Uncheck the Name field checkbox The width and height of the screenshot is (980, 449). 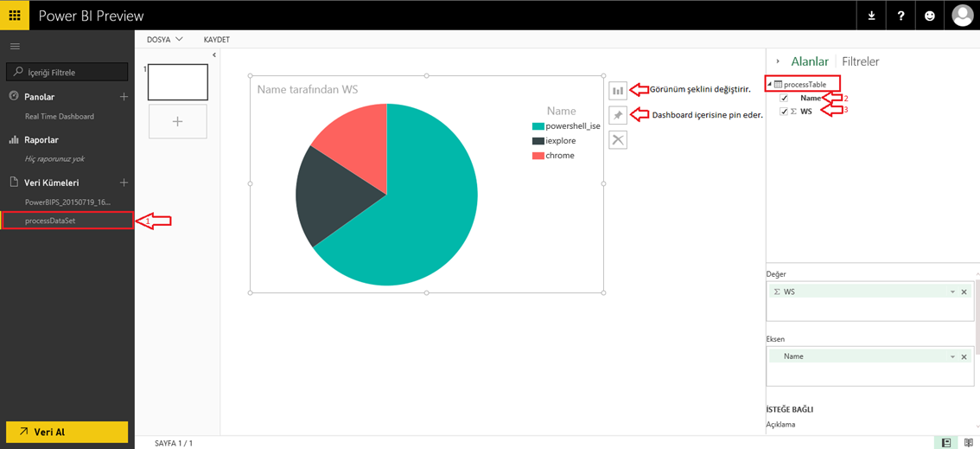[784, 99]
